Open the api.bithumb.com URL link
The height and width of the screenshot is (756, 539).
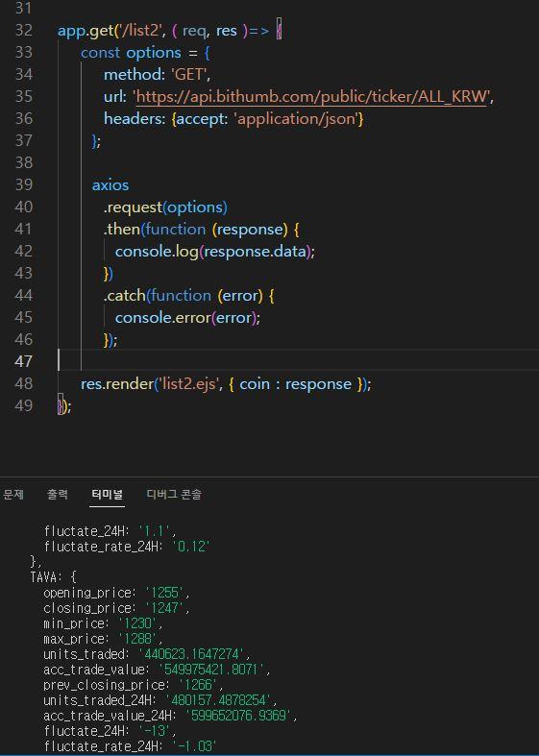coord(311,96)
